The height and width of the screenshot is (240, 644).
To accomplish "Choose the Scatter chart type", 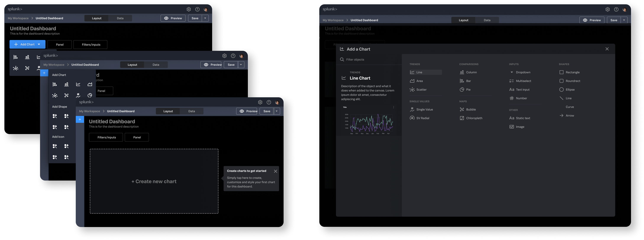I will click(x=421, y=90).
